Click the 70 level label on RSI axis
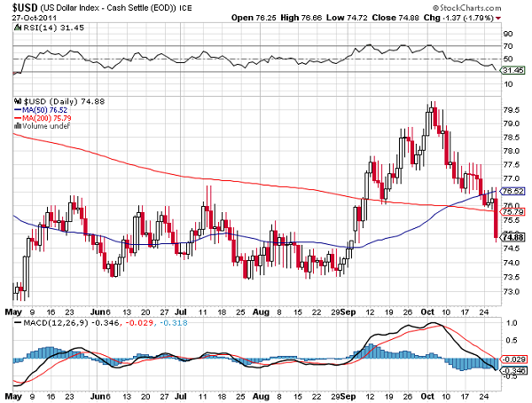 [x=508, y=46]
